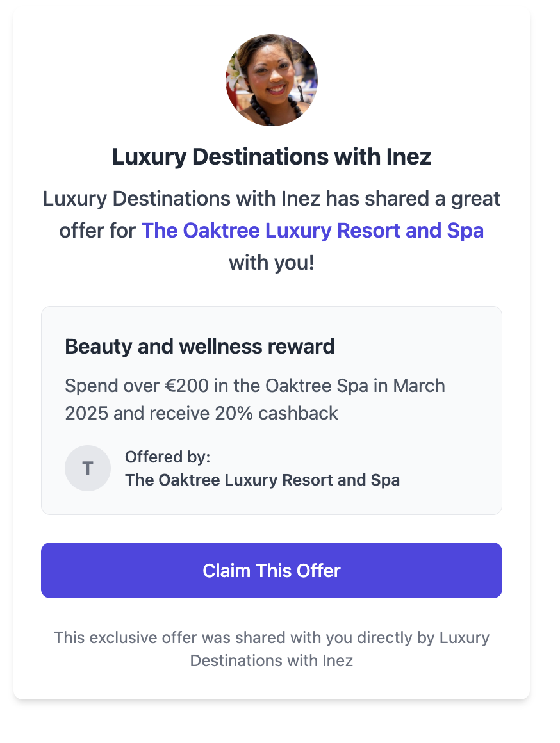560x743 pixels.
Task: Click the bold resort name beside the T avatar
Action: (262, 480)
